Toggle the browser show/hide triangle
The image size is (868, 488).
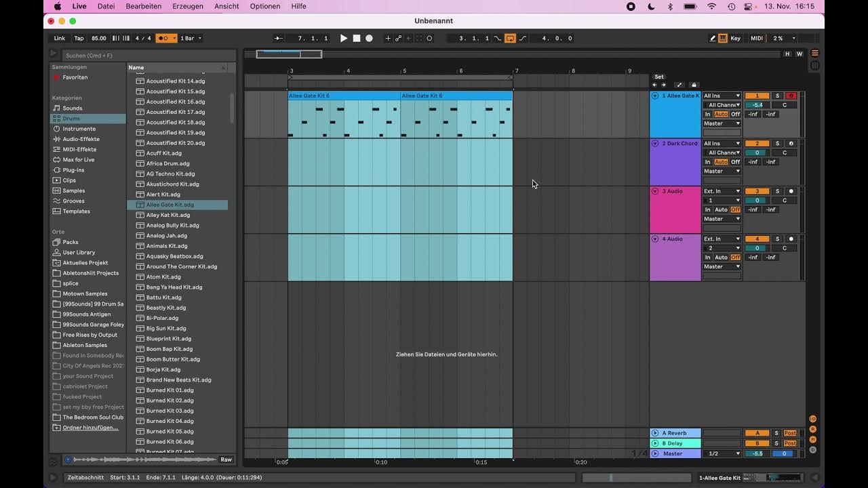tap(54, 54)
